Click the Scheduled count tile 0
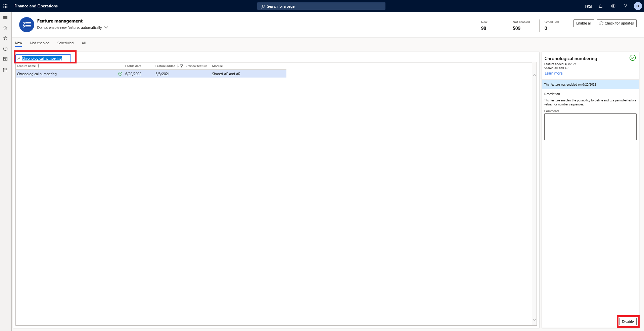The image size is (644, 331). [x=551, y=26]
